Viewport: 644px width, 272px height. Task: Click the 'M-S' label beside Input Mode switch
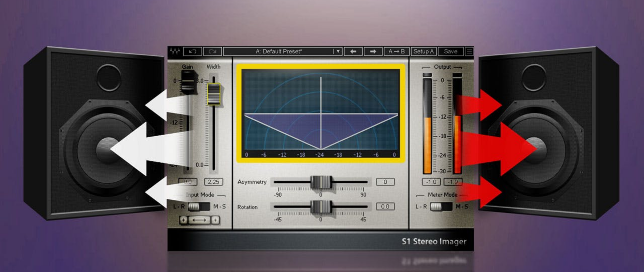[219, 207]
